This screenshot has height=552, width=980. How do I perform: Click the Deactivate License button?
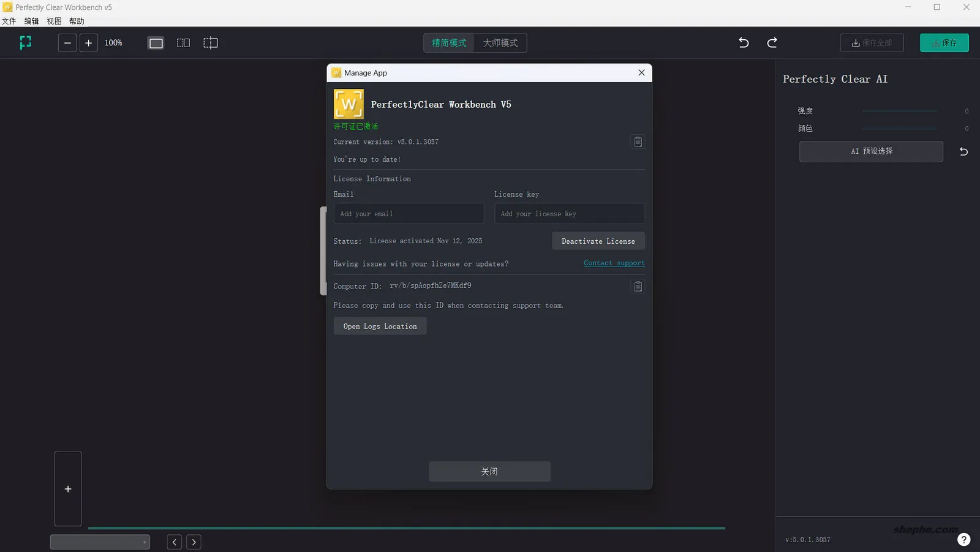click(598, 241)
